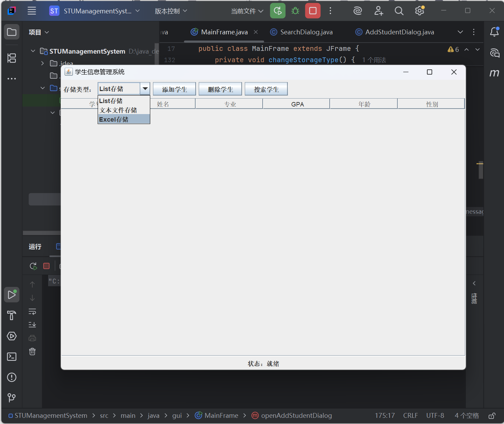This screenshot has height=424, width=504.
Task: Open the Notifications bell icon
Action: click(494, 32)
